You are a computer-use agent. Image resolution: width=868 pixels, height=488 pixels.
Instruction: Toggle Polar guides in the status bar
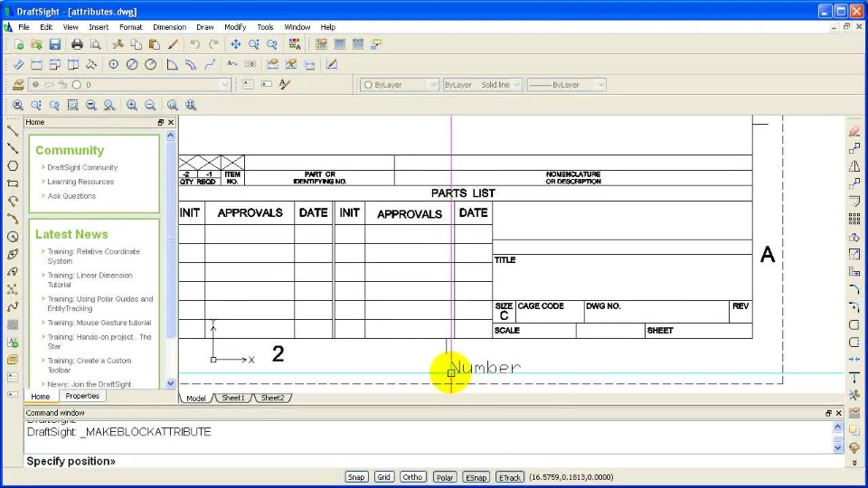pyautogui.click(x=445, y=477)
